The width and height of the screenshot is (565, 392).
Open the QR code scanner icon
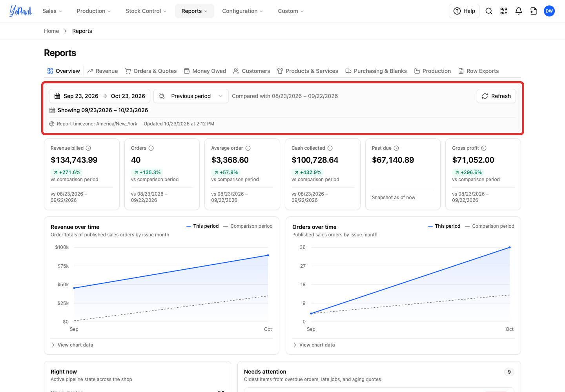pos(504,11)
